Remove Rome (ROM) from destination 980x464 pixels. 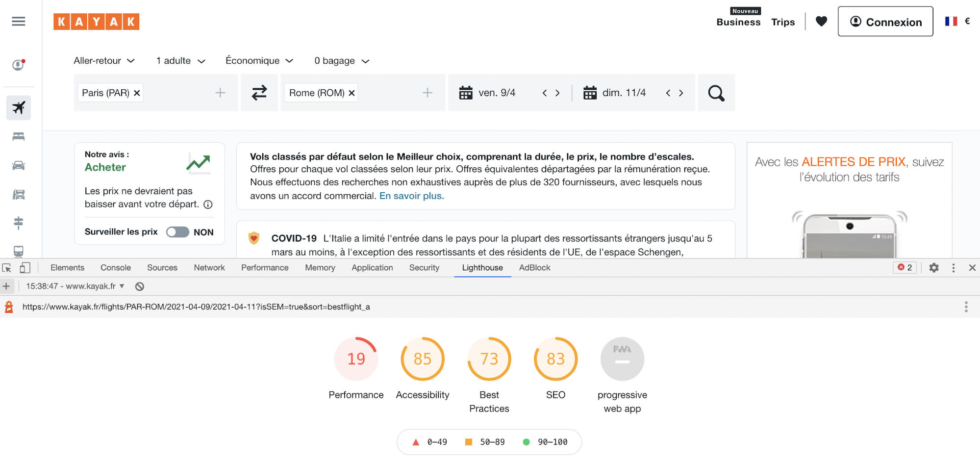tap(352, 93)
